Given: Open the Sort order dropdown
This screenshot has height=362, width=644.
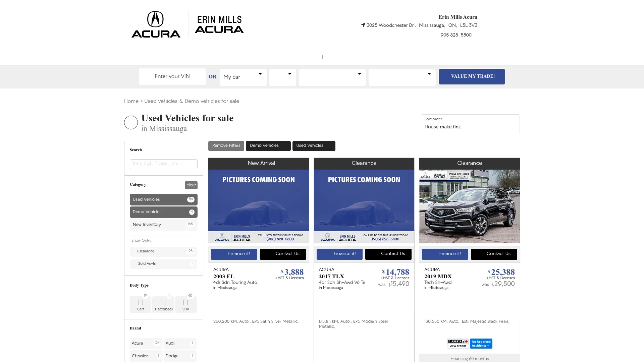Looking at the screenshot, I should click(470, 124).
